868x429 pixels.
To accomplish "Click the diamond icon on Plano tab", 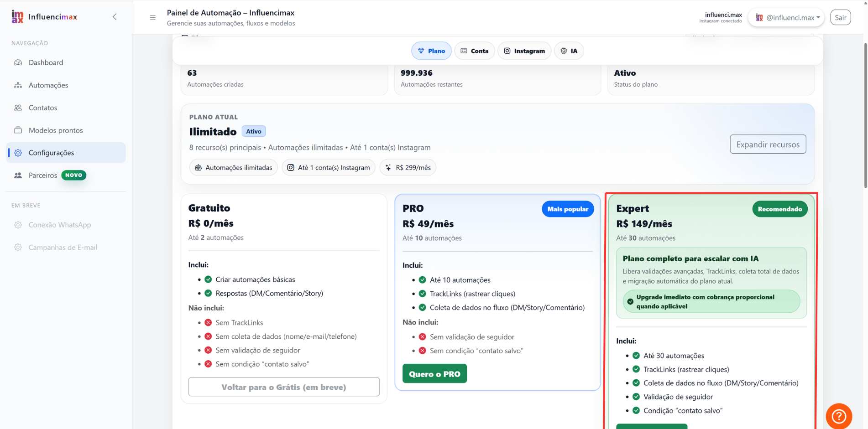I will (421, 51).
